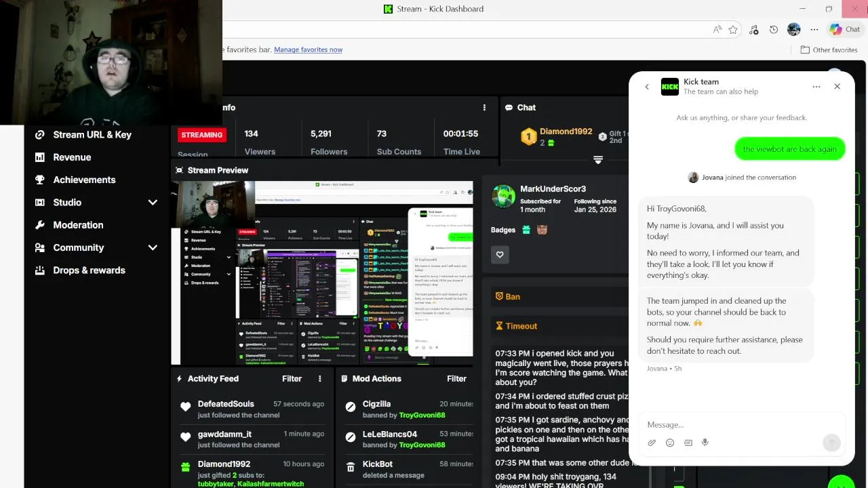
Task: Click the 'the viewbot are back again' message
Action: pyautogui.click(x=790, y=149)
